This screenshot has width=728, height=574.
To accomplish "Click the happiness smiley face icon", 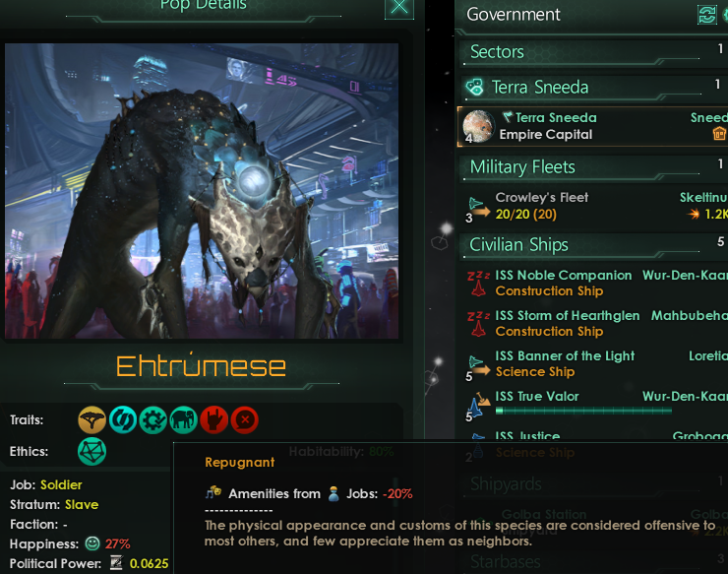I will tap(92, 543).
